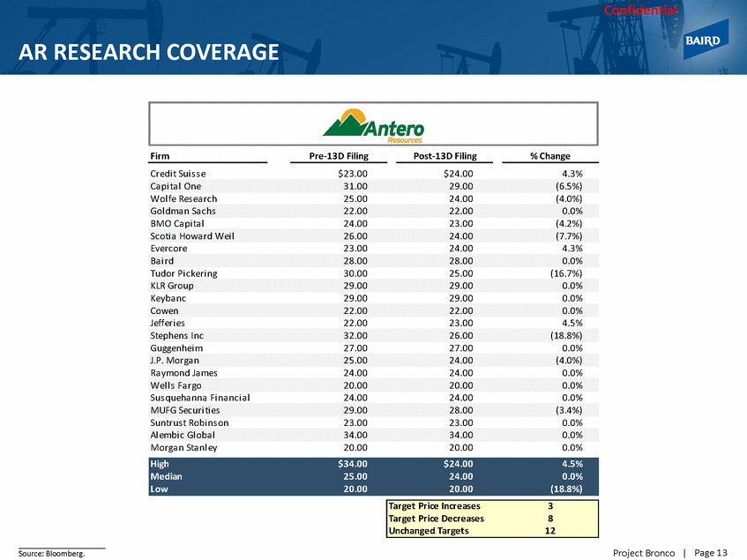This screenshot has width=747, height=560.
Task: Click Target Price Decreases count 8
Action: (x=550, y=519)
